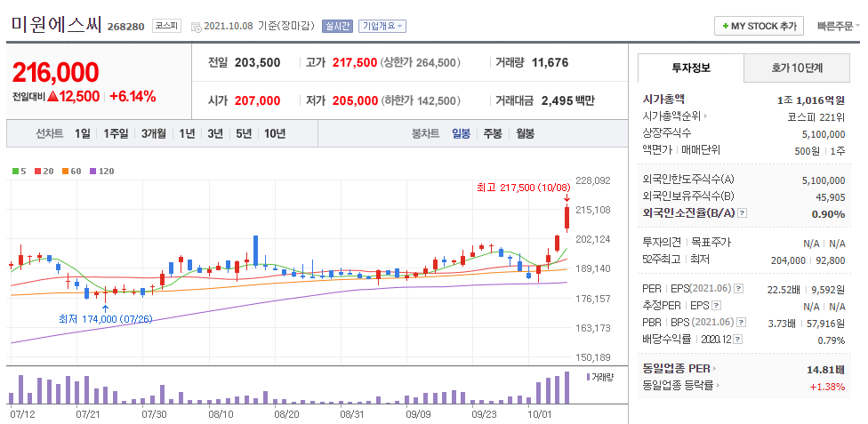This screenshot has width=868, height=424.
Task: Select the 10년 line chart period
Action: pyautogui.click(x=275, y=133)
